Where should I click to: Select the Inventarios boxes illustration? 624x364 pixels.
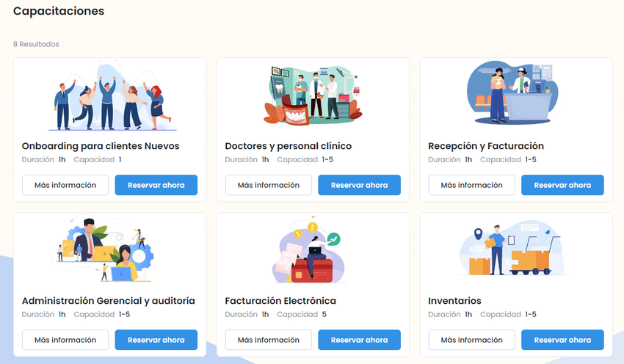512,248
